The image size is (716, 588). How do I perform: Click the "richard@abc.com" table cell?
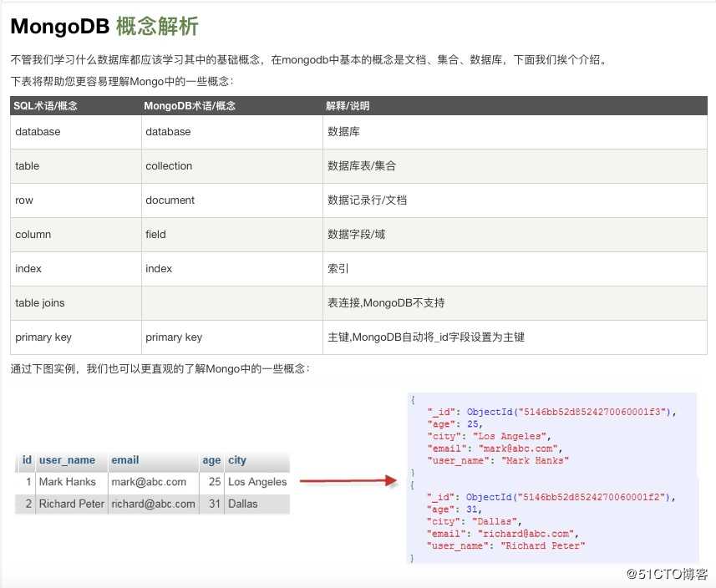(x=153, y=504)
